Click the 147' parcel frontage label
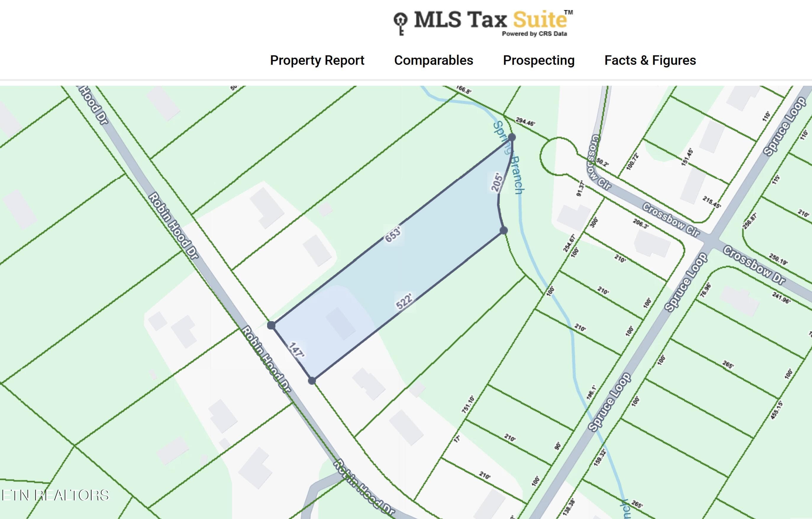812x519 pixels. coord(297,350)
